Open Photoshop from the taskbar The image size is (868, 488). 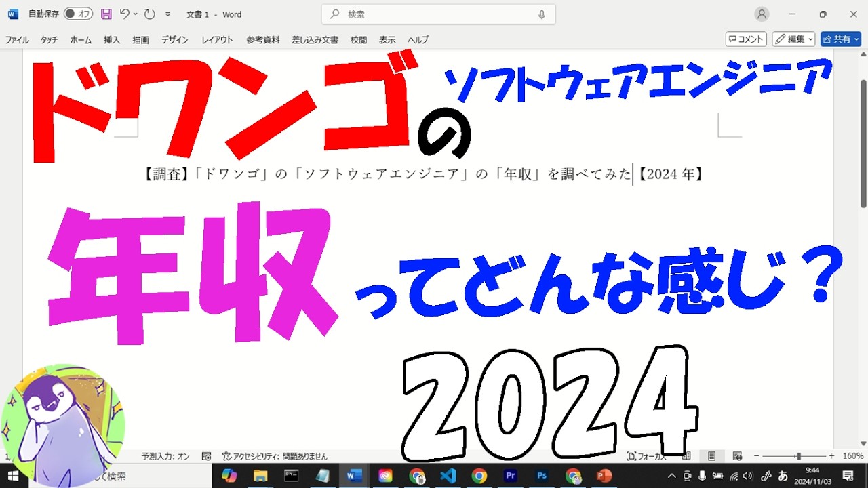coord(542,476)
